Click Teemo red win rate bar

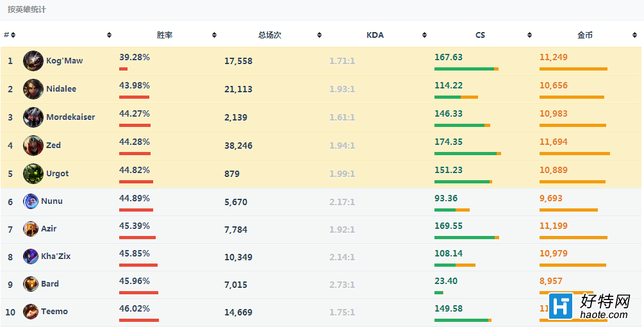click(139, 320)
